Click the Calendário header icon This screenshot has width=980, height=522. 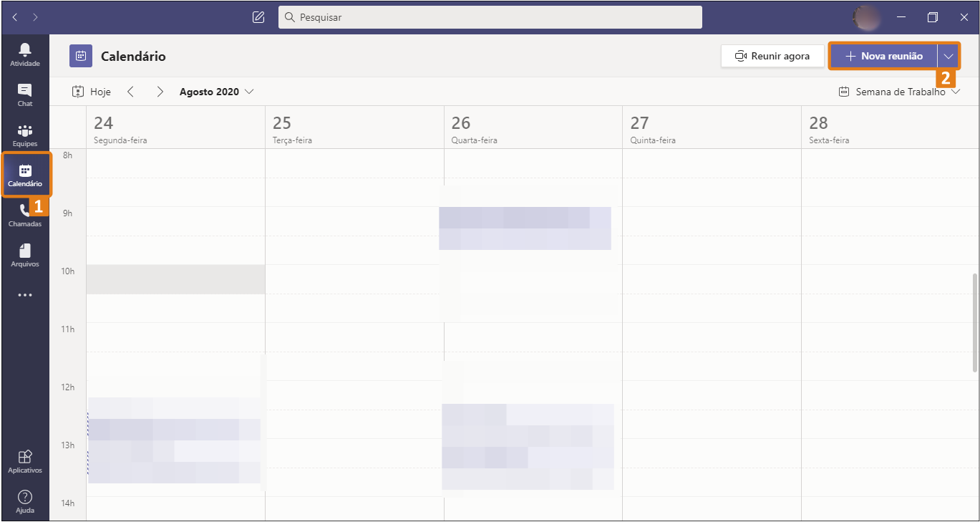point(81,56)
